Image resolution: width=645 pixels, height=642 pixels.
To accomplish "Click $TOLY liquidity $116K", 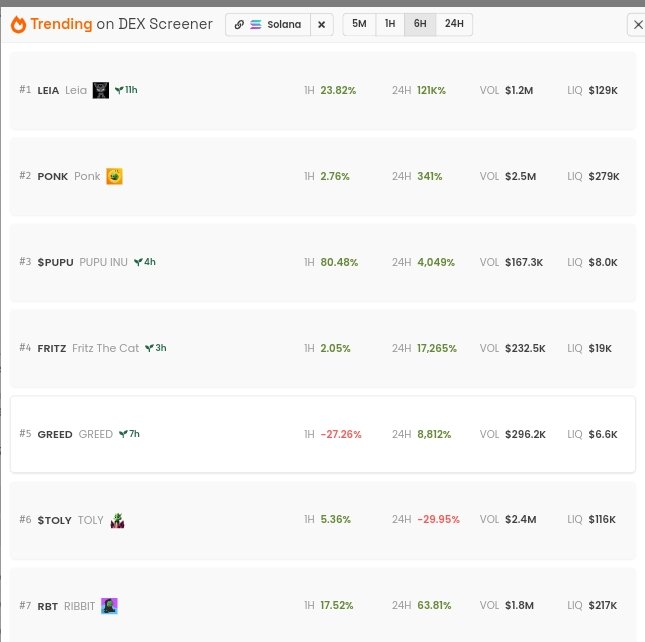I will click(602, 519).
